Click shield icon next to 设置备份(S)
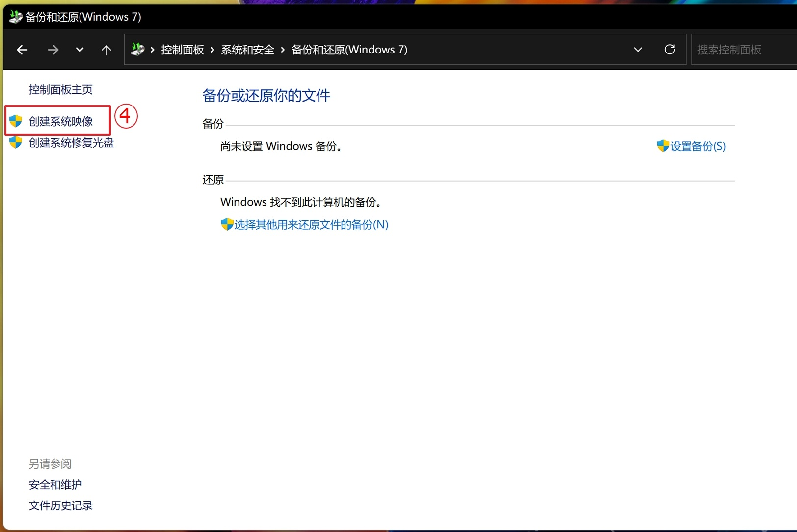The image size is (797, 532). click(x=663, y=146)
